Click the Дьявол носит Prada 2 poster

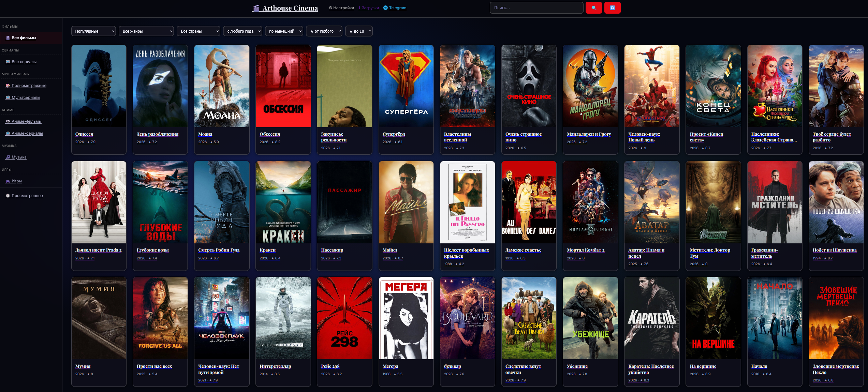[x=99, y=202]
